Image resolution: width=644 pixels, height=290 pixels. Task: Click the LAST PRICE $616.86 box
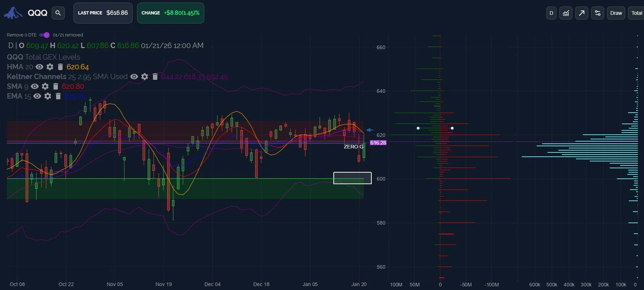point(103,13)
